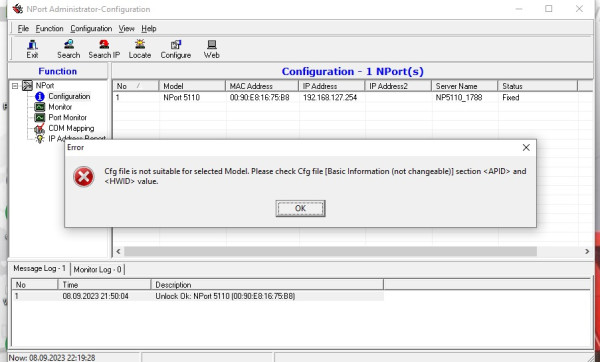Confirm the error with the OK button
The width and height of the screenshot is (600, 362).
(x=300, y=208)
